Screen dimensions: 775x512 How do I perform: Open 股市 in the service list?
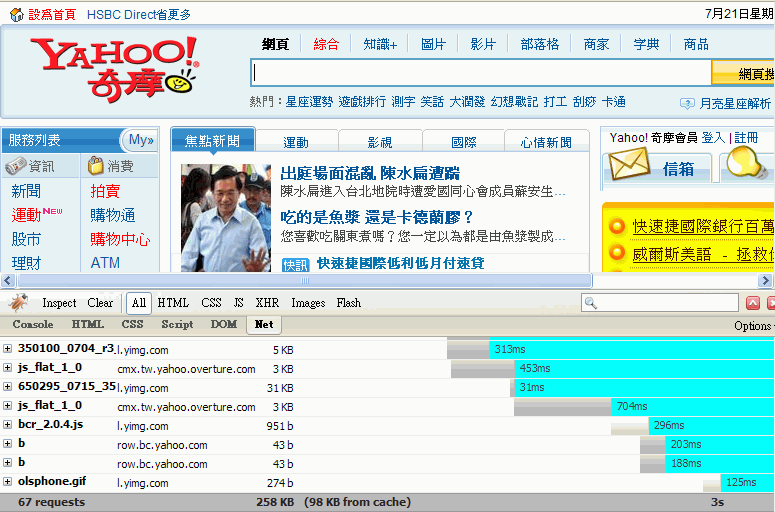point(26,239)
